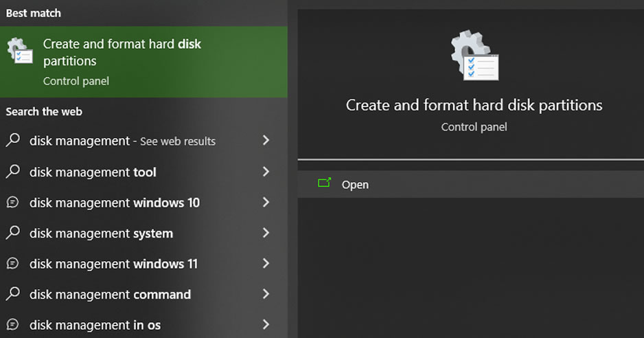Select 'disk management - See web results' suggestion
Viewport: 644px width, 338px height.
[x=143, y=141]
